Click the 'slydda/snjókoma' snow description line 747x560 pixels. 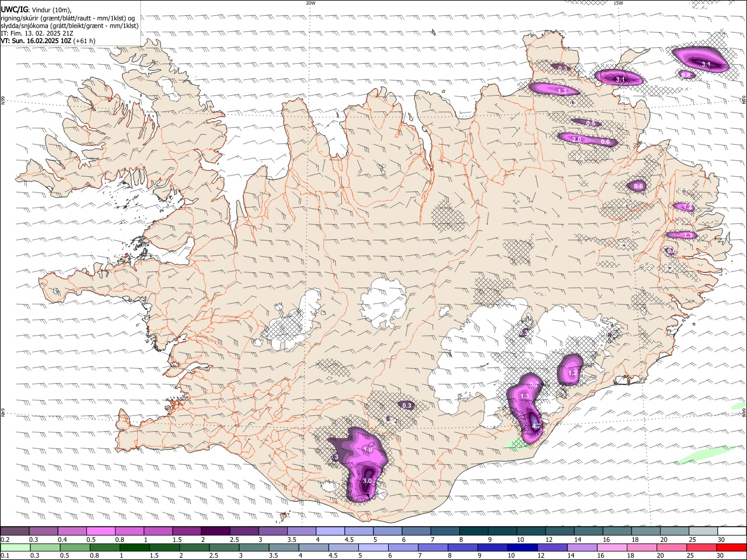coord(69,26)
